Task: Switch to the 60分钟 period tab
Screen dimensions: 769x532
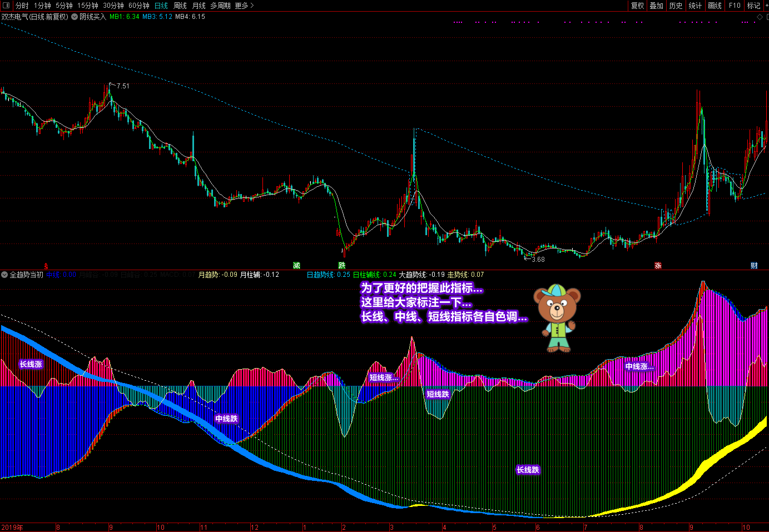Action: tap(139, 6)
